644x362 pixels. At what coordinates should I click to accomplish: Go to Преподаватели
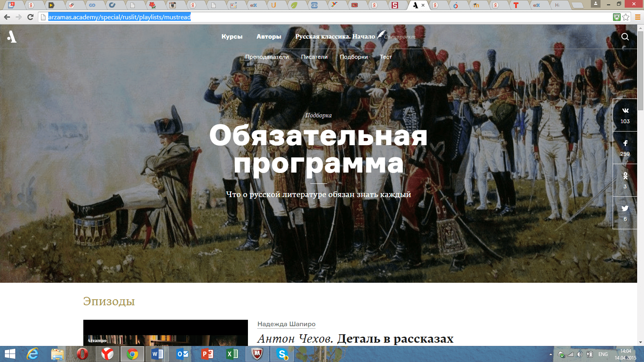click(267, 57)
